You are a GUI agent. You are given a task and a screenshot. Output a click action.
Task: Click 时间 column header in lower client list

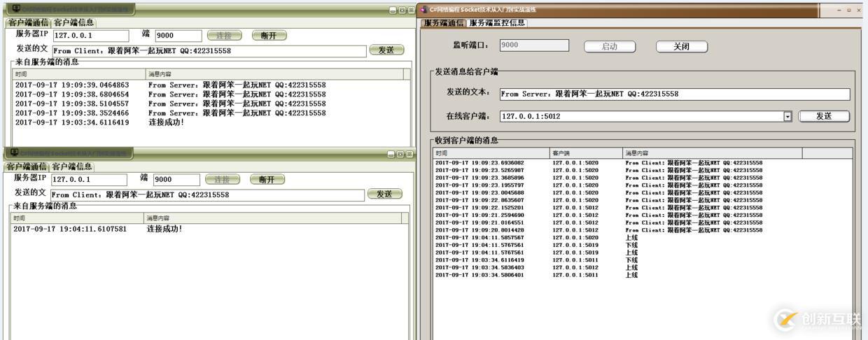tap(77, 218)
